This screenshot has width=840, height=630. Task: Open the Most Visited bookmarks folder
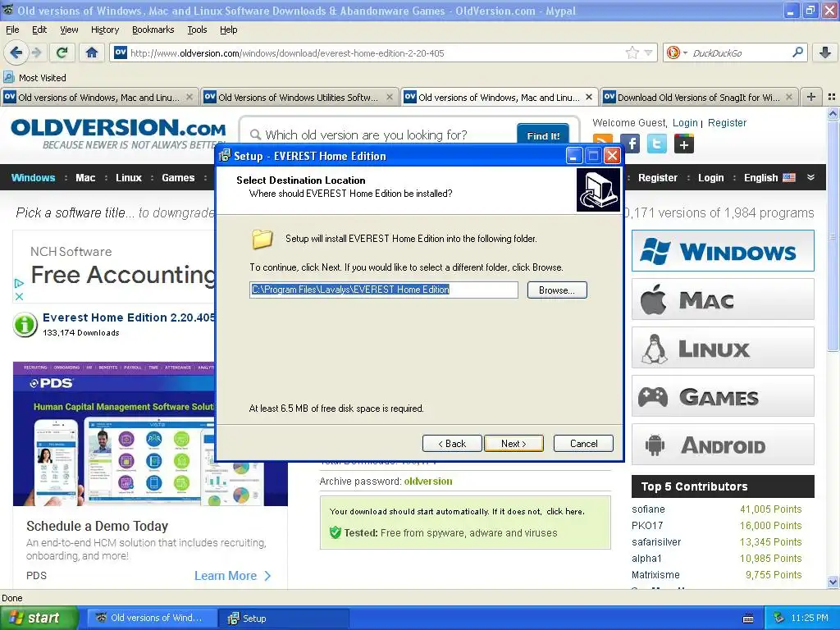[34, 78]
